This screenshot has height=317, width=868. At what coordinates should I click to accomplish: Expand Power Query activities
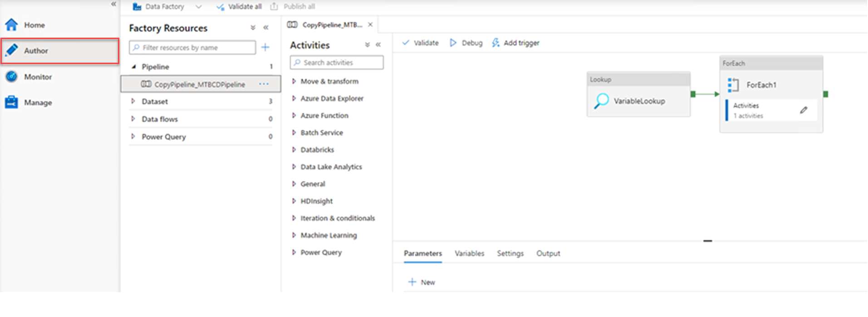(x=294, y=252)
